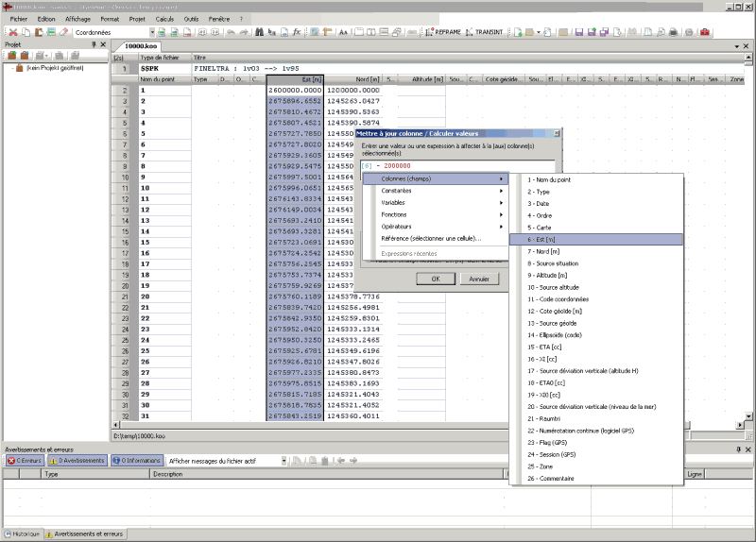The width and height of the screenshot is (756, 542).
Task: Click the eraser icon in toolbar
Action: tap(62, 32)
